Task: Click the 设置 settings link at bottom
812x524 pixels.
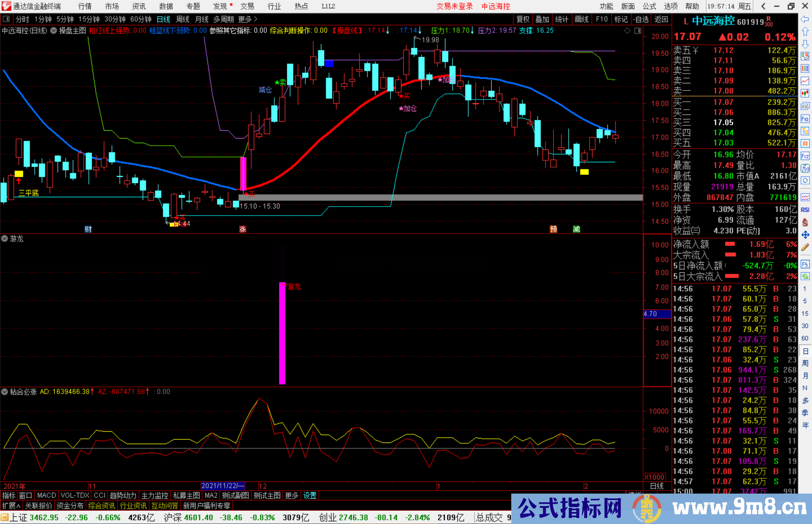Action: (x=310, y=495)
